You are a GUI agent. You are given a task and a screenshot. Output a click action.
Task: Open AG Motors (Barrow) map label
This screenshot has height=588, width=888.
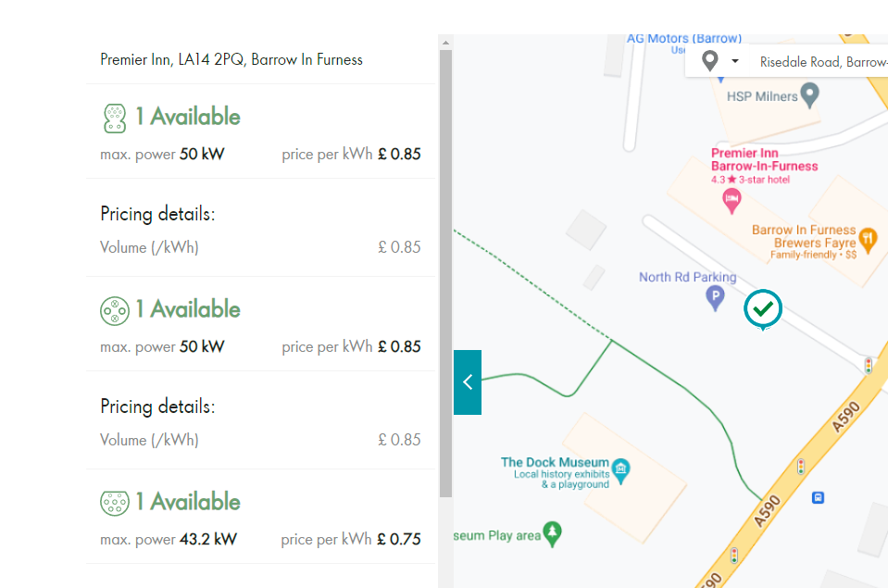pos(683,38)
